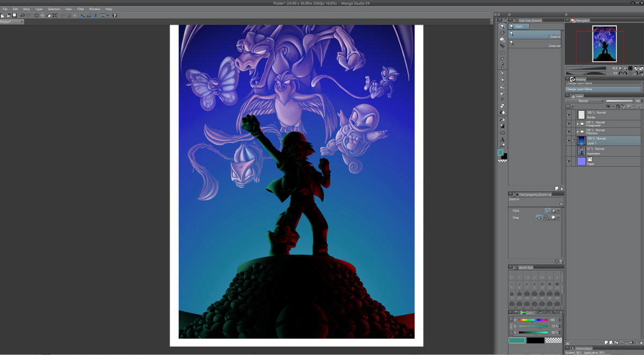
Task: Open the Filter menu
Action: (x=80, y=9)
